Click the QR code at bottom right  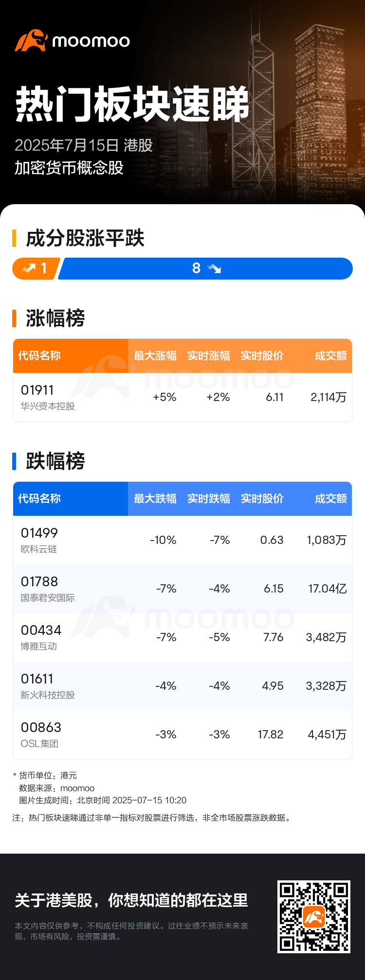(313, 916)
